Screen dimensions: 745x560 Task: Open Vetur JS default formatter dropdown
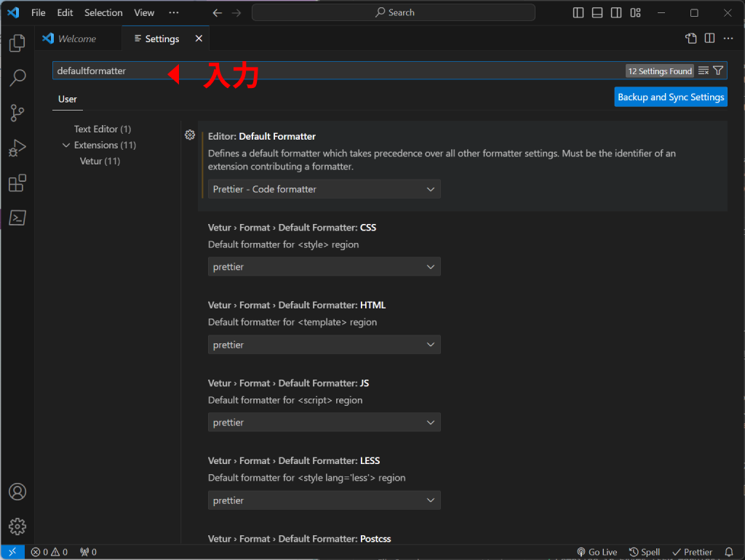[x=324, y=423]
